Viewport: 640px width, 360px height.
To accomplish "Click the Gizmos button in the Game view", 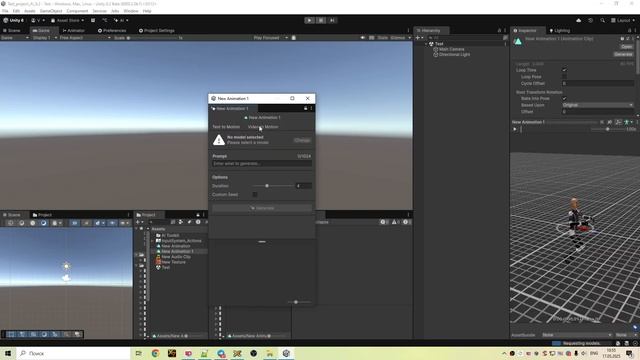I will coord(398,38).
